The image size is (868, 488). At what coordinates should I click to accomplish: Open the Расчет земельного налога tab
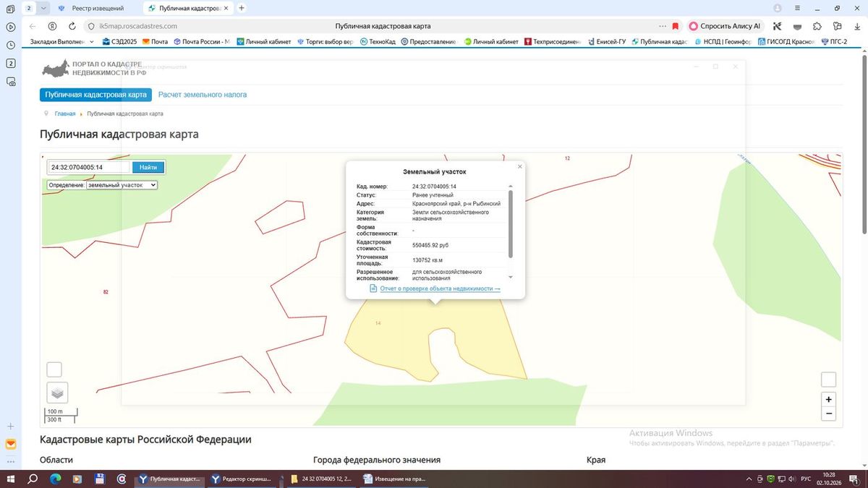[203, 95]
